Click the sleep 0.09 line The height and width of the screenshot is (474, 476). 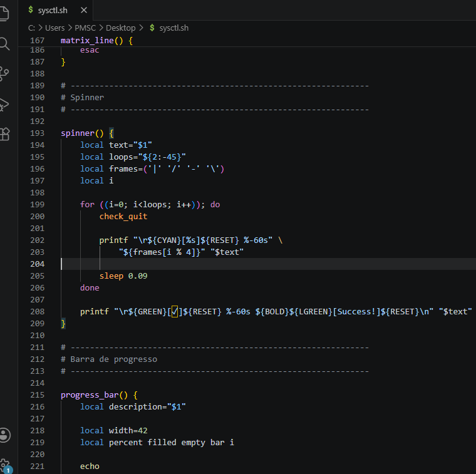click(x=123, y=276)
